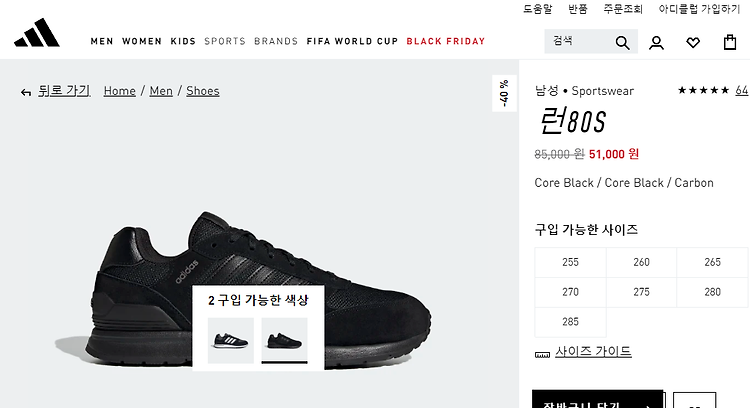Choose size 285 option
This screenshot has height=408, width=750.
[570, 321]
